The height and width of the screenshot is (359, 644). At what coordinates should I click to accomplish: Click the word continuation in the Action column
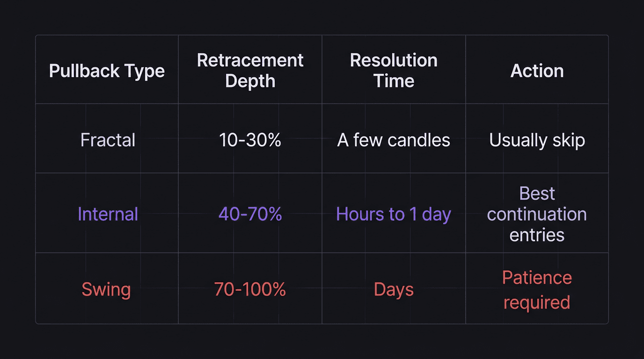pos(537,214)
